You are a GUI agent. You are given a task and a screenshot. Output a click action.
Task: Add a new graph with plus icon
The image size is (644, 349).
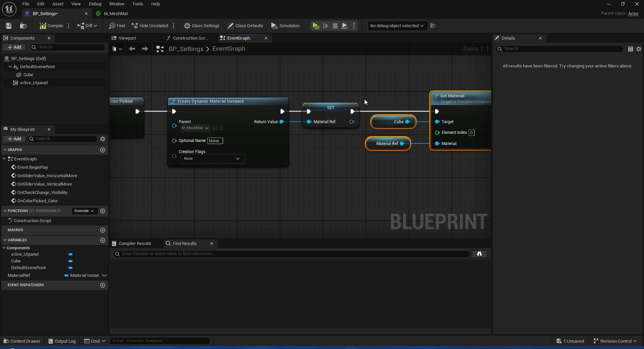tap(103, 150)
